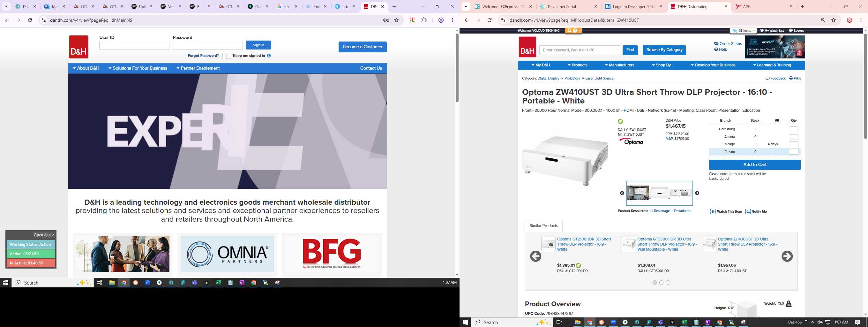868x327 pixels.
Task: Click the info icon beside Keep me signed in
Action: point(269,56)
